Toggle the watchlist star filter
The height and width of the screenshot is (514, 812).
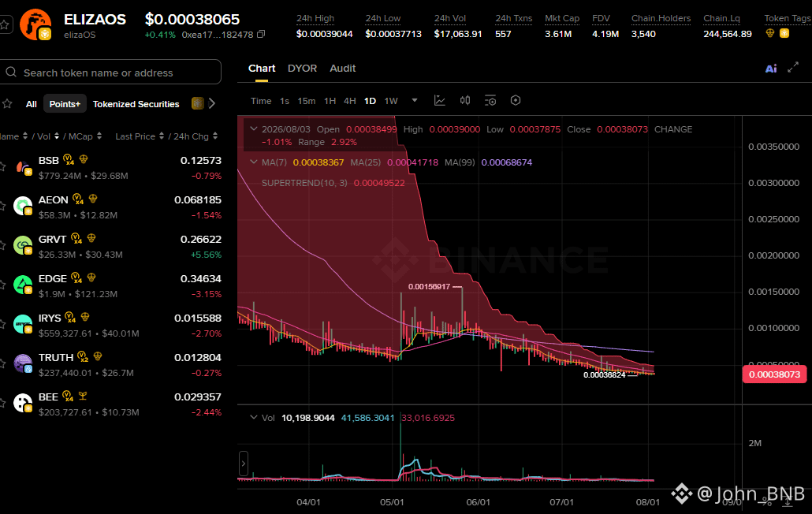pos(7,103)
